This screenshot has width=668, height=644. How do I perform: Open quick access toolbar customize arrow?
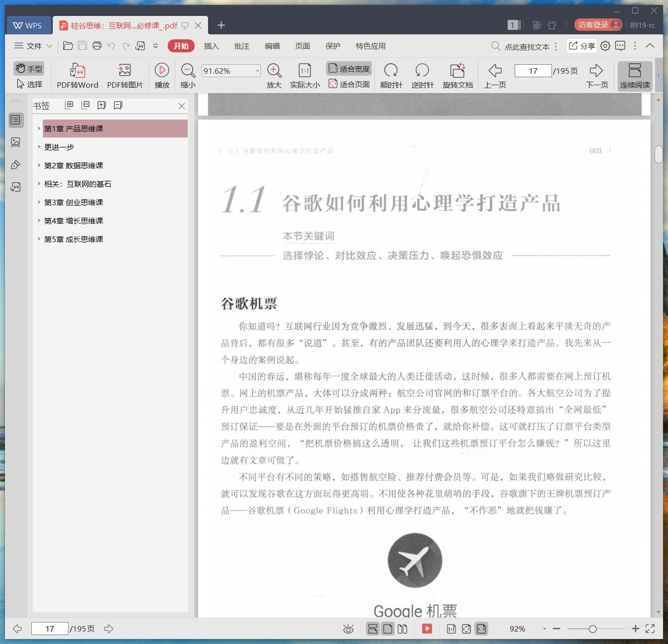155,46
